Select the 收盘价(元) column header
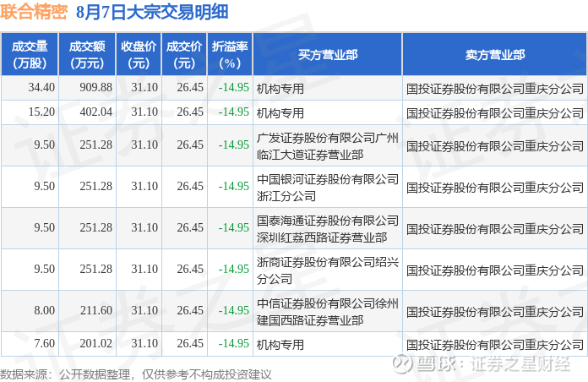 (139, 54)
